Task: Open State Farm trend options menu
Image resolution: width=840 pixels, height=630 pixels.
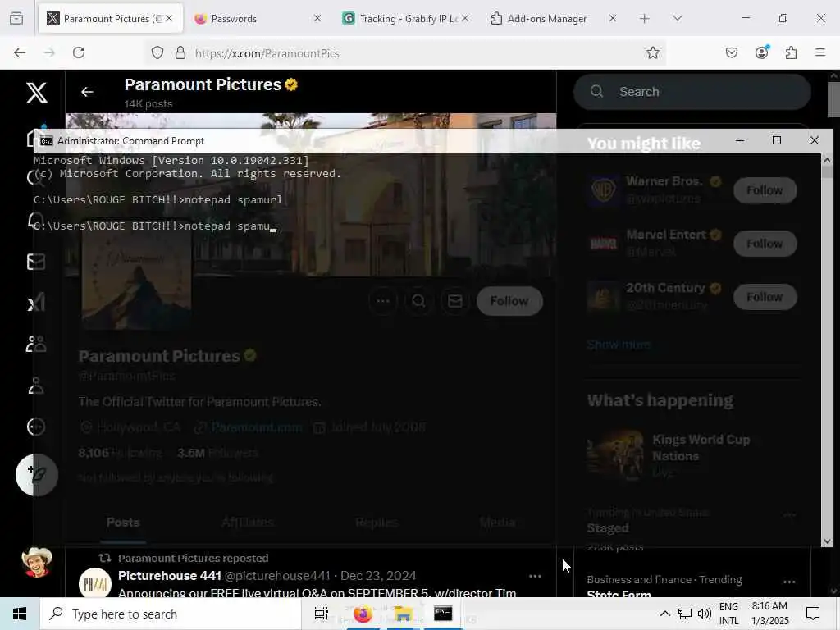Action: click(x=789, y=582)
